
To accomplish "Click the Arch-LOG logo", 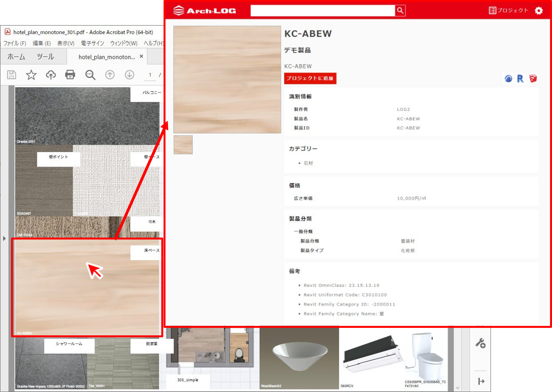I will 204,10.
